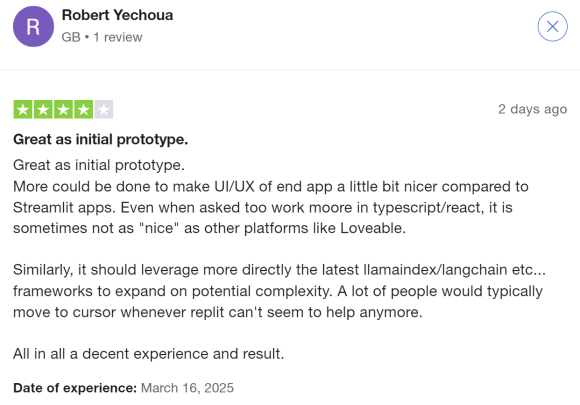Click the word Loveable in the review
This screenshot has height=405, width=580.
371,228
